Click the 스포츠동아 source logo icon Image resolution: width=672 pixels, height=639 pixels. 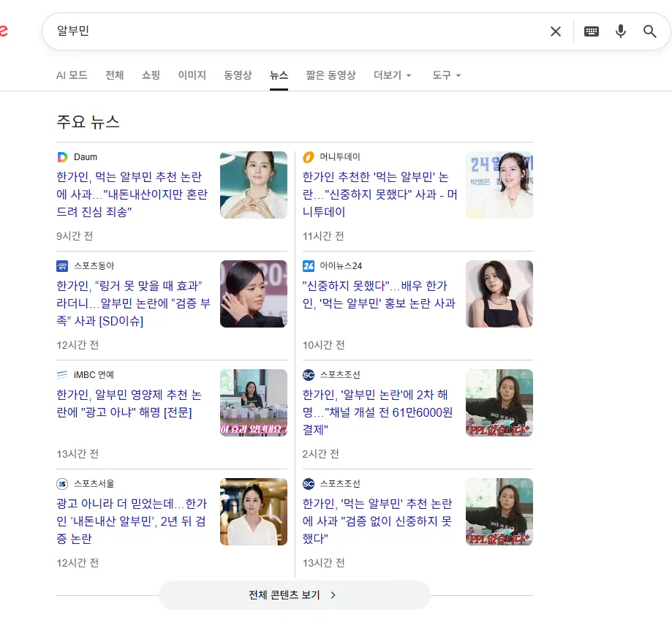pyautogui.click(x=63, y=266)
